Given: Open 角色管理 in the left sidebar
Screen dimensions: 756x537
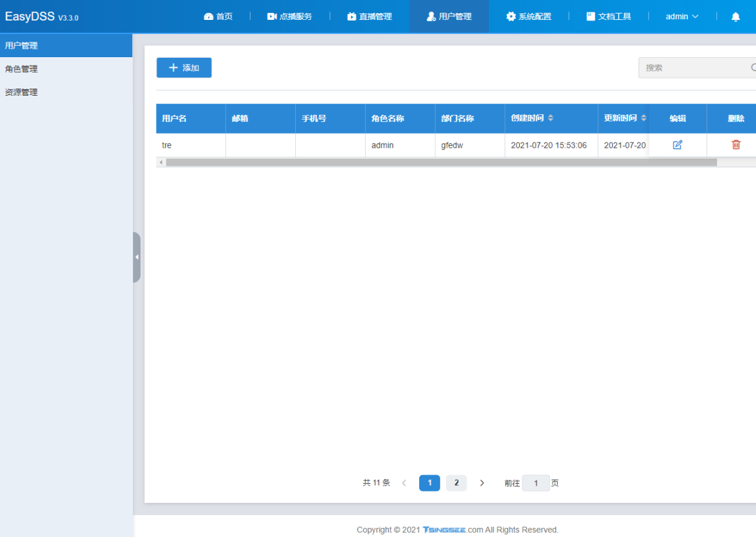Looking at the screenshot, I should (x=66, y=69).
